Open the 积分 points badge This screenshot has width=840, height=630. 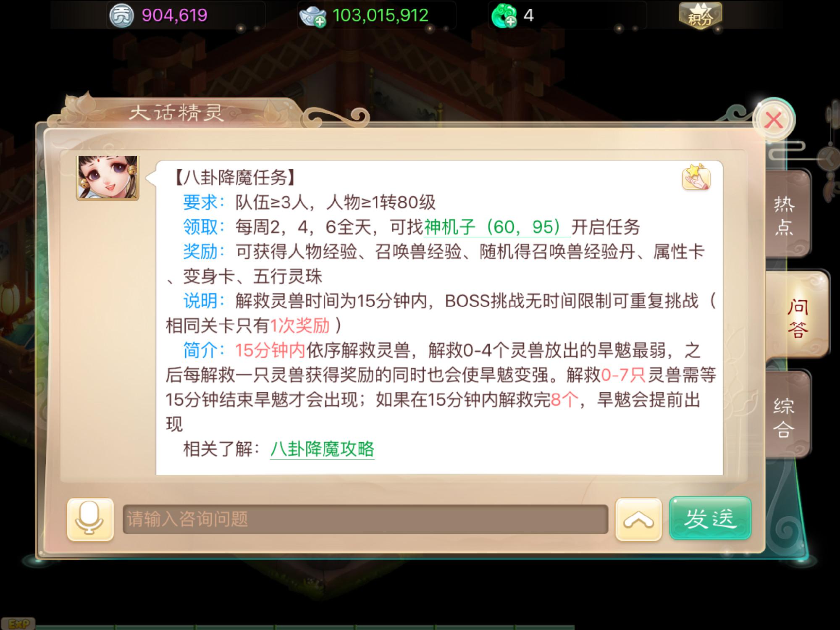700,16
